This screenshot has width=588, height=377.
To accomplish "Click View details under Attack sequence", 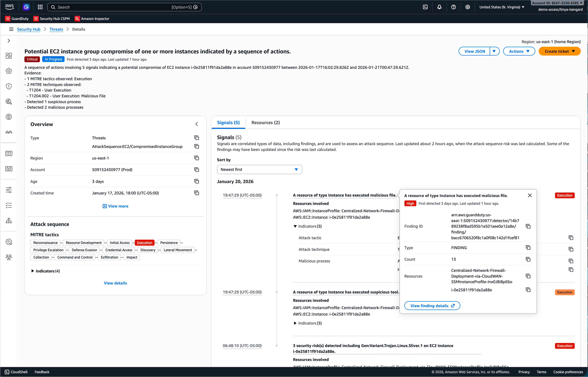I will (x=115, y=283).
